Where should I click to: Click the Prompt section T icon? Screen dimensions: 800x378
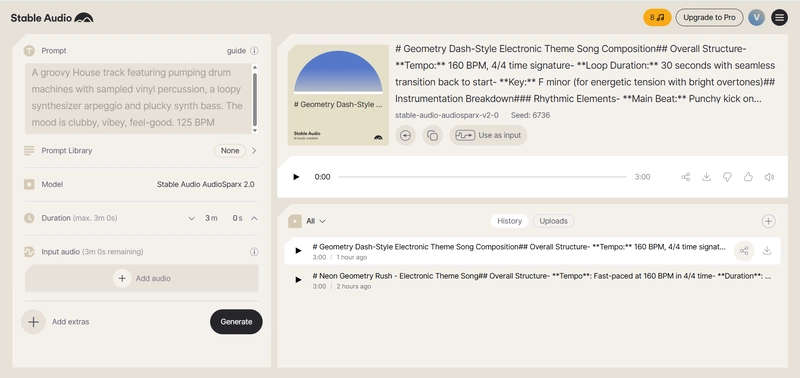[29, 51]
